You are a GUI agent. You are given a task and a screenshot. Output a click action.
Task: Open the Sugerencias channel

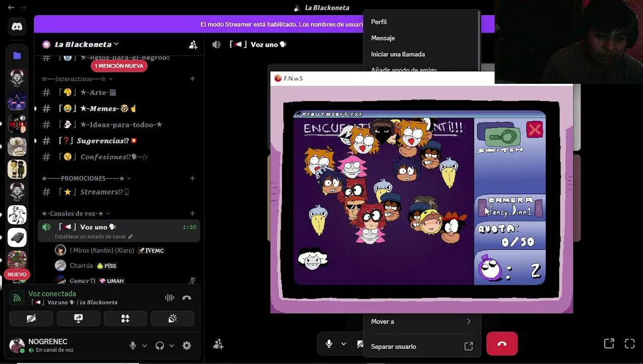pyautogui.click(x=119, y=141)
